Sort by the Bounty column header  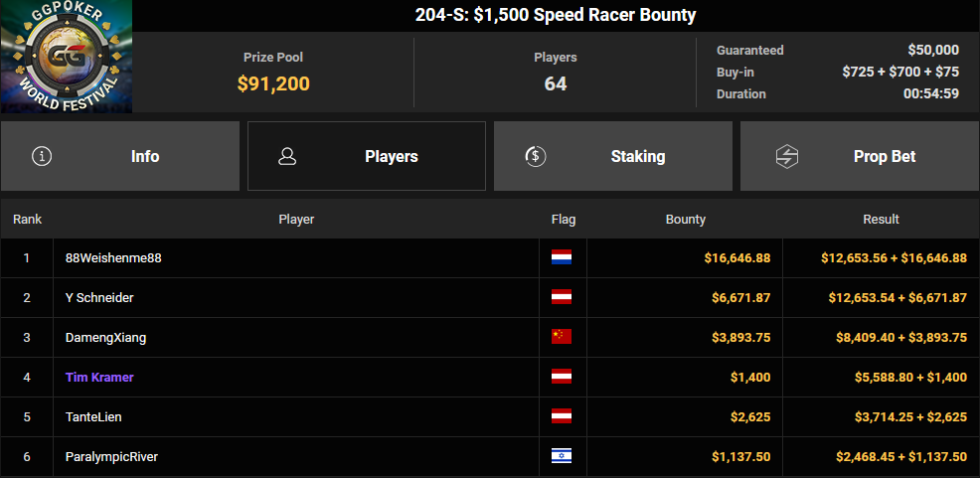pyautogui.click(x=686, y=220)
